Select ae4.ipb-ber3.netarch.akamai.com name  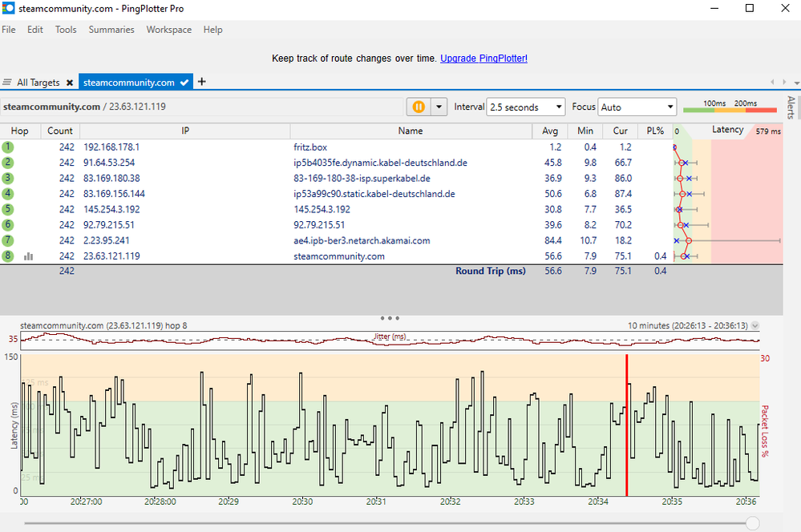point(362,240)
